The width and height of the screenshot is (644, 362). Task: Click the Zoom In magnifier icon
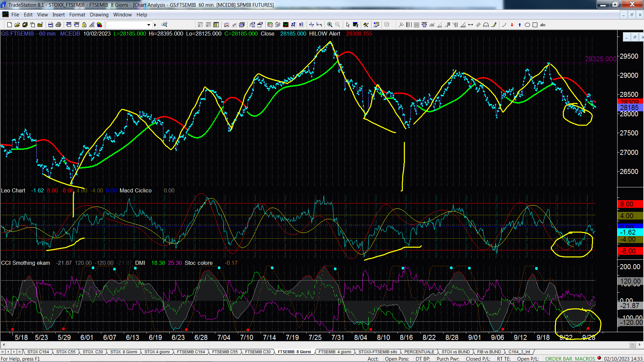330,25
